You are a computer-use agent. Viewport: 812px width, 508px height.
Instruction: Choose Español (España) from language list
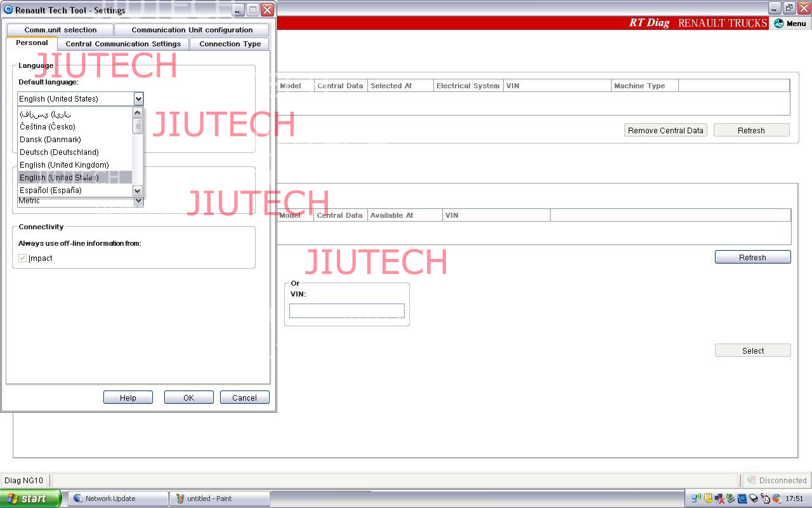coord(75,190)
